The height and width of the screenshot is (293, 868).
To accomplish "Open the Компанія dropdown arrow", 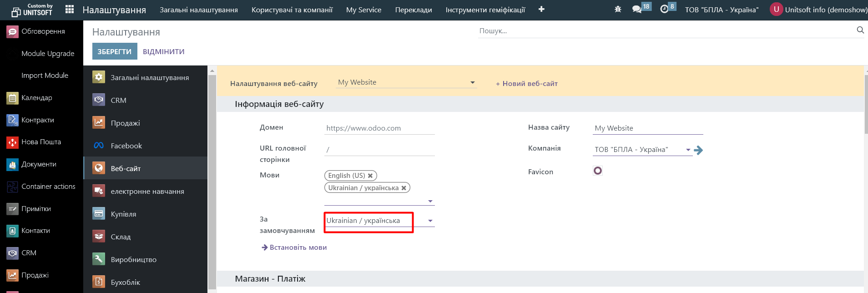I will (688, 150).
